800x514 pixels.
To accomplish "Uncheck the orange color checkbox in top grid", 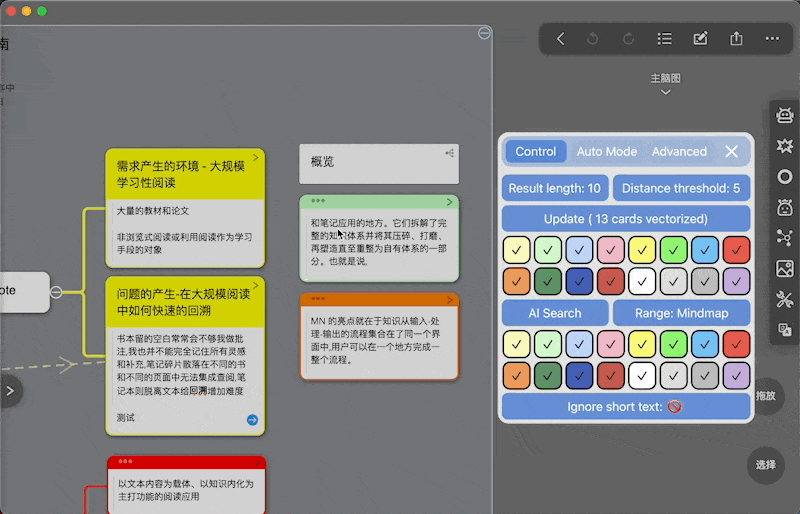I will (516, 281).
